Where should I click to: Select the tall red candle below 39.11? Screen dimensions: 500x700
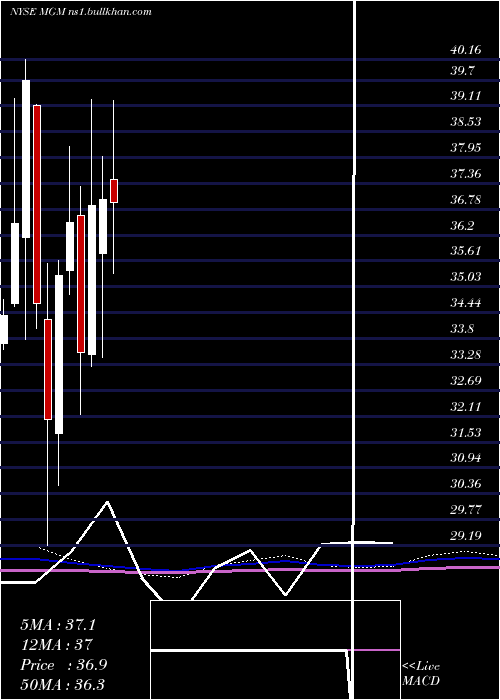37,204
